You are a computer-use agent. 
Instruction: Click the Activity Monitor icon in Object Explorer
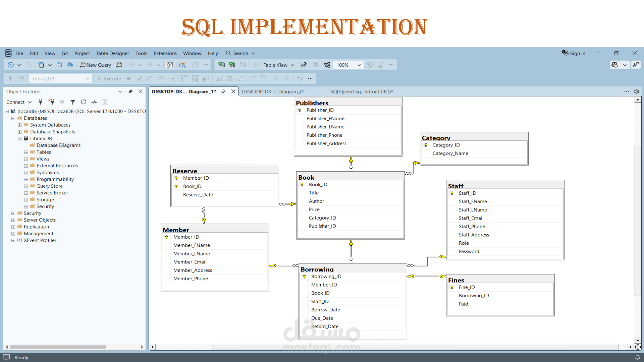tap(94, 102)
